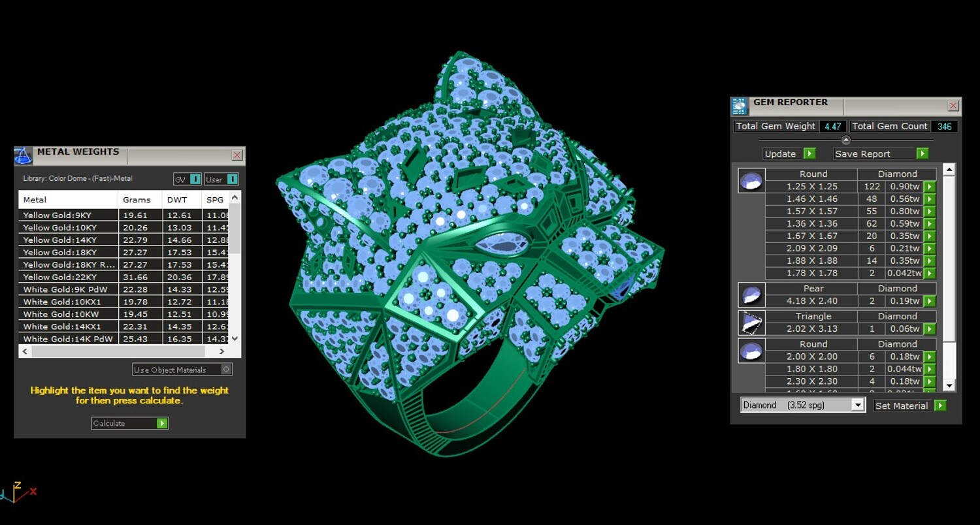980x525 pixels.
Task: Click green arrow on 1.88 X 1.88 row
Action: point(929,261)
